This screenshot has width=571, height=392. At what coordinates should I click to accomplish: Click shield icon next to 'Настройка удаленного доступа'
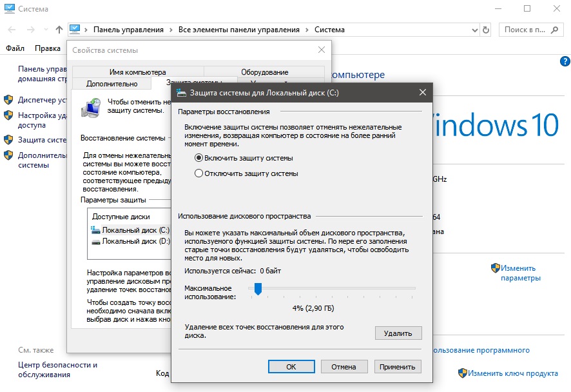pos(8,115)
